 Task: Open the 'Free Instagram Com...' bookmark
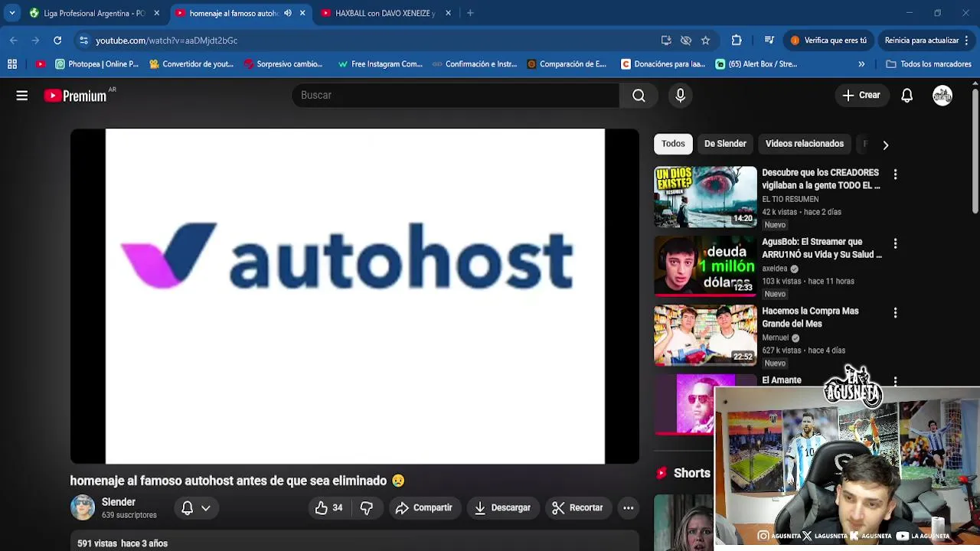(x=380, y=64)
